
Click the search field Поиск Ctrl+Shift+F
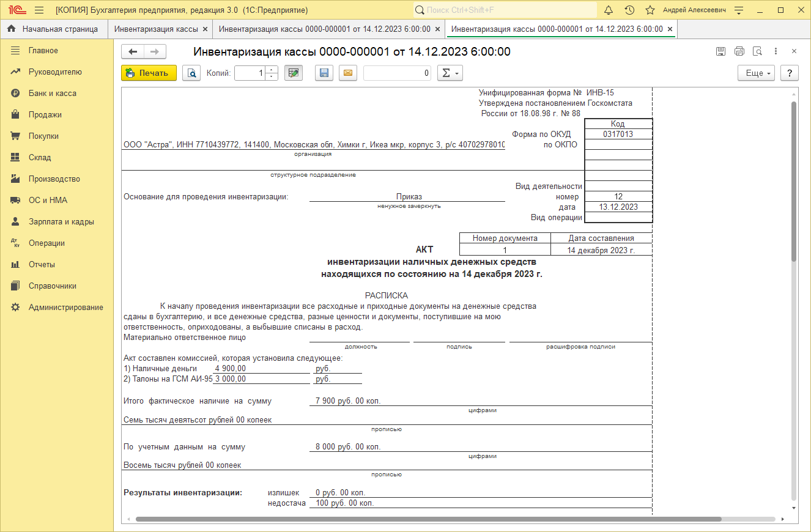tap(505, 10)
